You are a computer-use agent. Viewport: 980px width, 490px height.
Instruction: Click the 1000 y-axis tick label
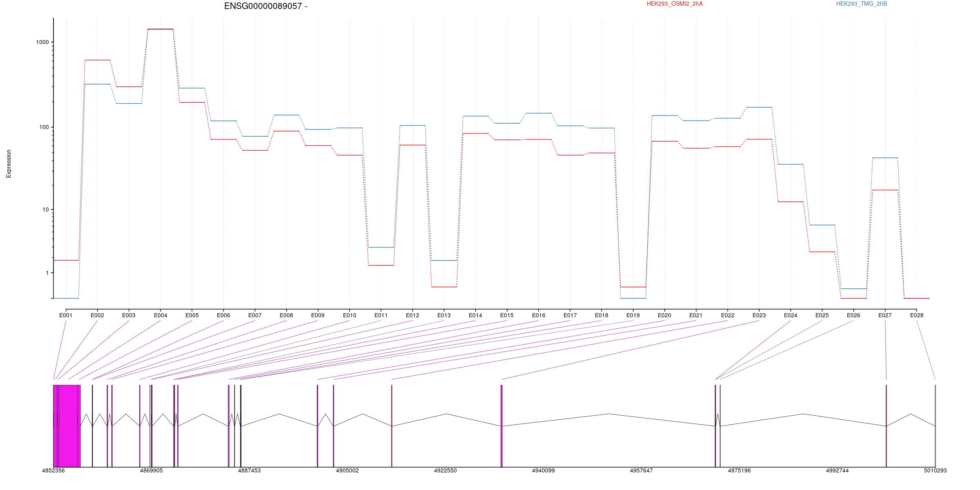coord(43,42)
